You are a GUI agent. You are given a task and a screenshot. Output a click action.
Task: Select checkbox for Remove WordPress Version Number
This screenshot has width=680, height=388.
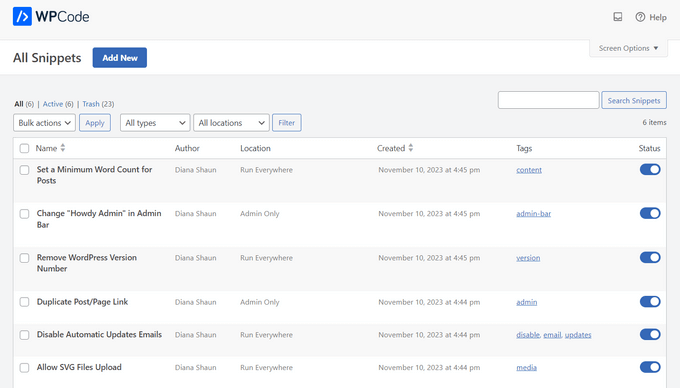24,258
